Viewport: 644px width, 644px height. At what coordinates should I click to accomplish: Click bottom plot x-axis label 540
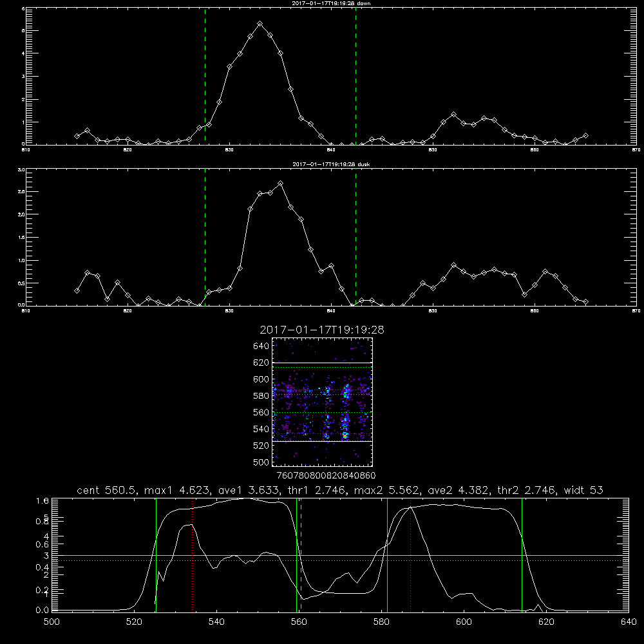pos(216,622)
